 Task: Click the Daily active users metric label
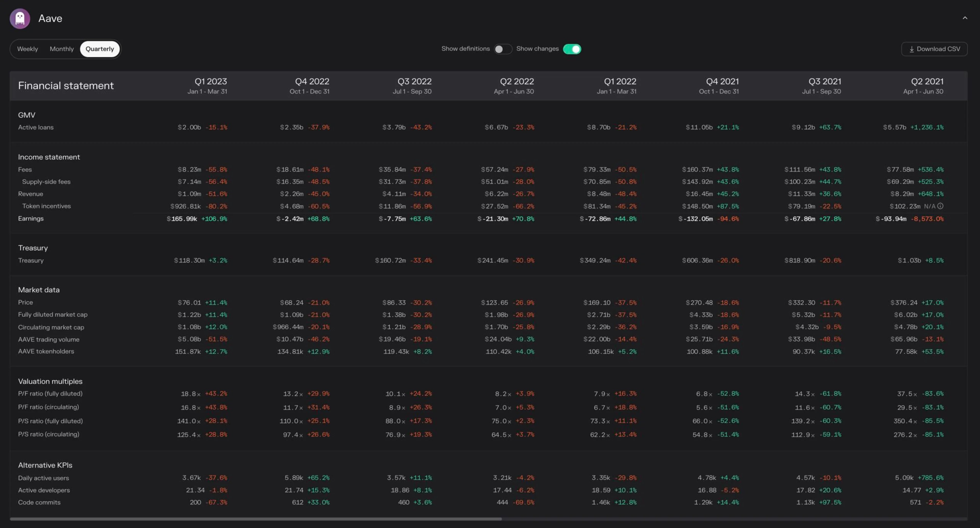43,478
